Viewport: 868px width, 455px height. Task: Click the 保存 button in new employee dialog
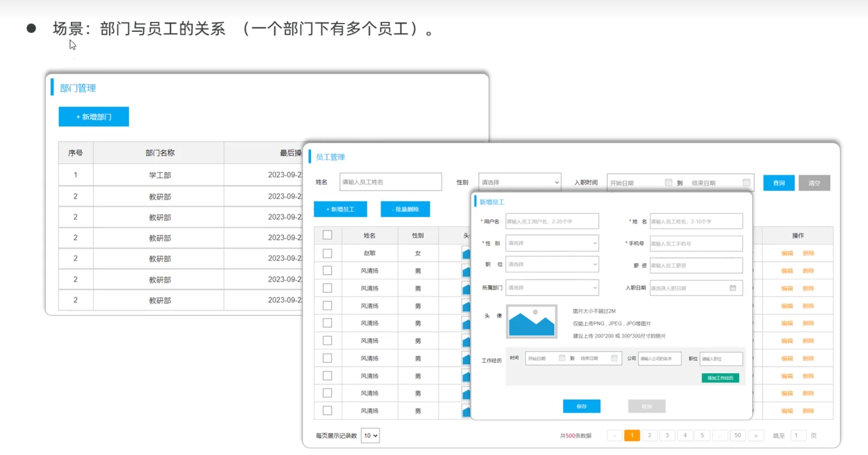581,406
